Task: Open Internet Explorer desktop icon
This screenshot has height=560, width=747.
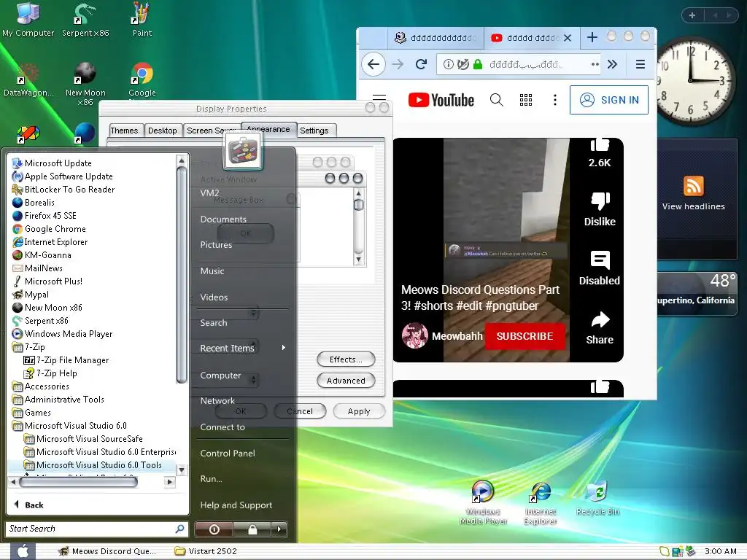Action: (x=541, y=503)
